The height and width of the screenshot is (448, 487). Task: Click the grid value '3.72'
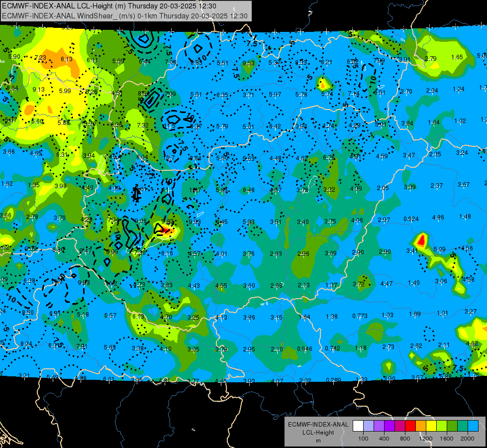[x=359, y=284]
